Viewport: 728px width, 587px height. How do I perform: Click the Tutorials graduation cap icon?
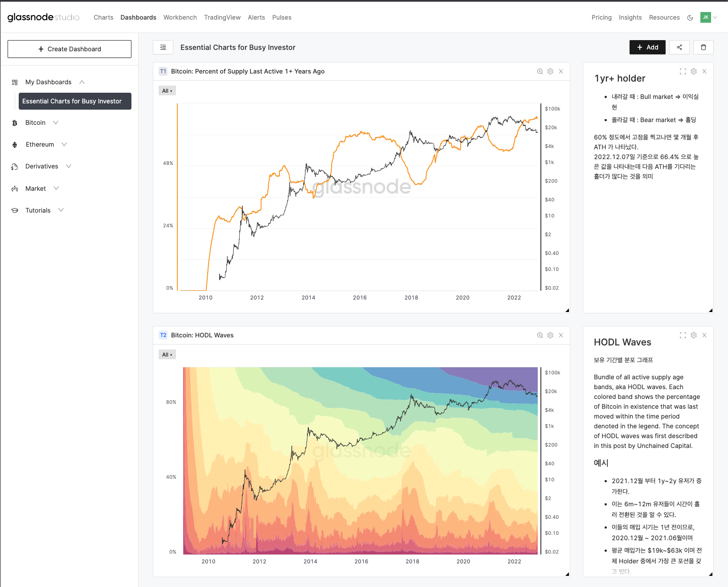point(14,210)
